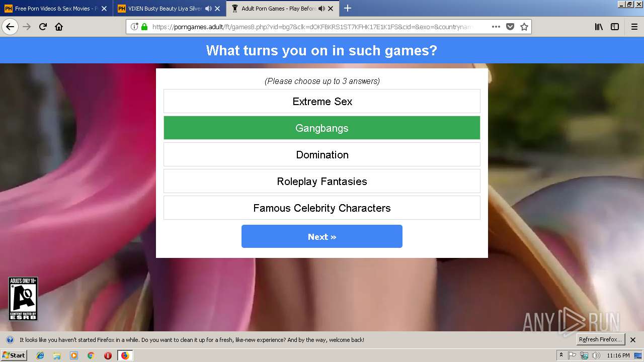Choose the Famous Celebrity Characters answer
644x362 pixels.
322,208
